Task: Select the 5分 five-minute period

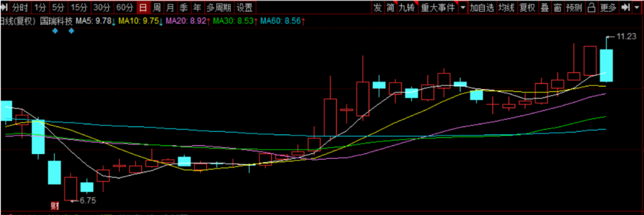Action: (x=58, y=7)
